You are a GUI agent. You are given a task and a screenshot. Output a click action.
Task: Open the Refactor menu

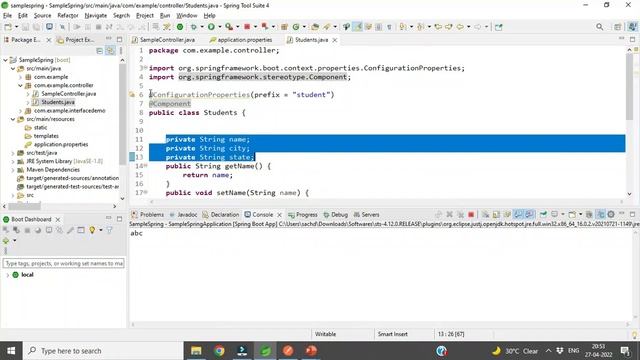(68, 16)
